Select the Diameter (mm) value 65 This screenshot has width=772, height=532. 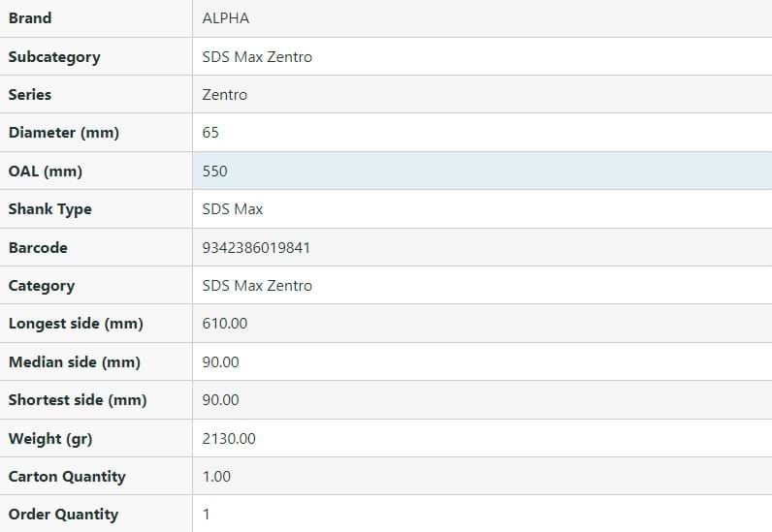pos(210,133)
